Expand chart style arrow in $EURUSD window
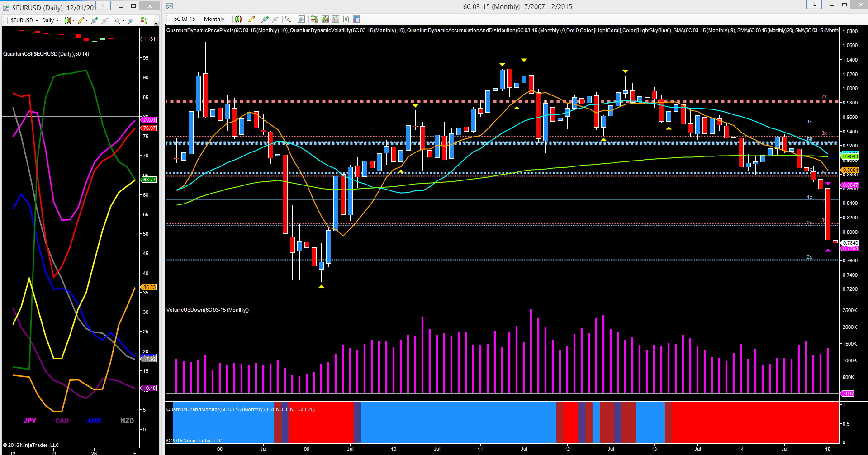The height and width of the screenshot is (455, 868). coord(73,20)
